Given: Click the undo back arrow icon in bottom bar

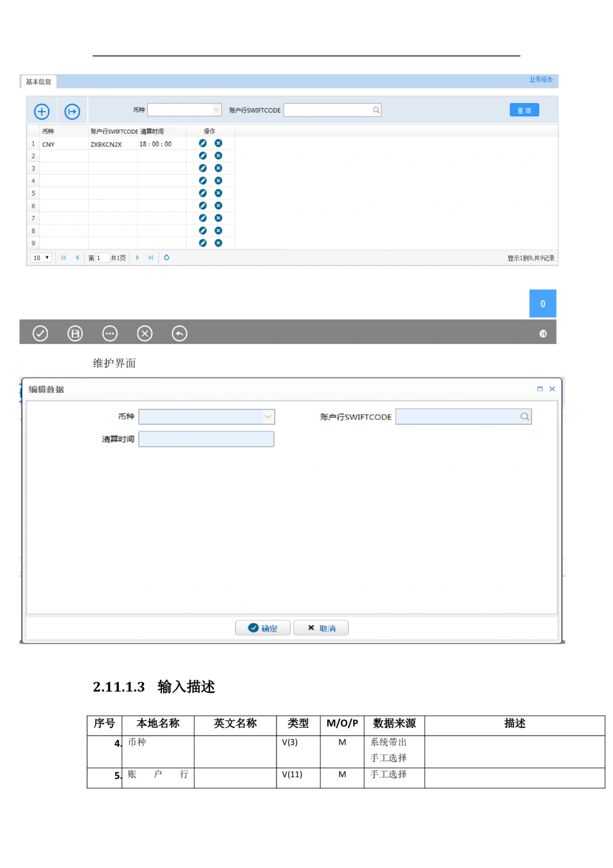Looking at the screenshot, I should pyautogui.click(x=179, y=333).
